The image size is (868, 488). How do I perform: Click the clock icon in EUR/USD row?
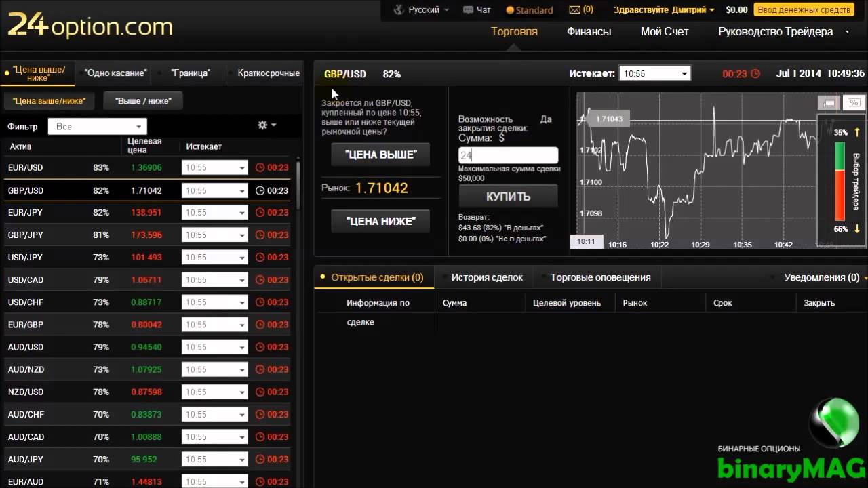[x=260, y=167]
